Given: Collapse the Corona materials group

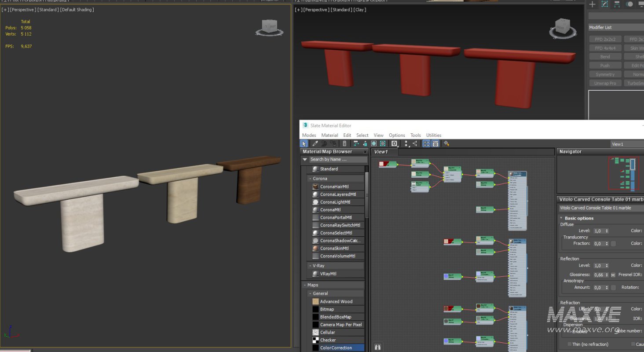Looking at the screenshot, I should point(310,179).
